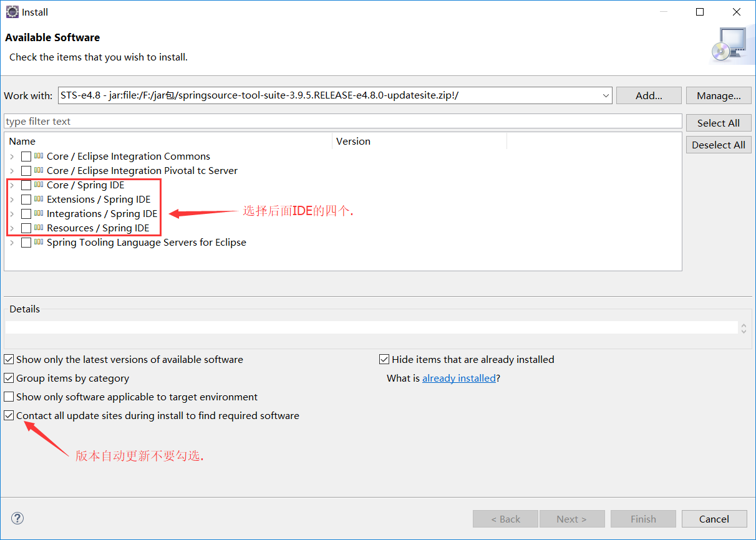Screen dimensions: 756x540
Task: Expand the Resources / Spring IDE node
Action: coord(12,228)
